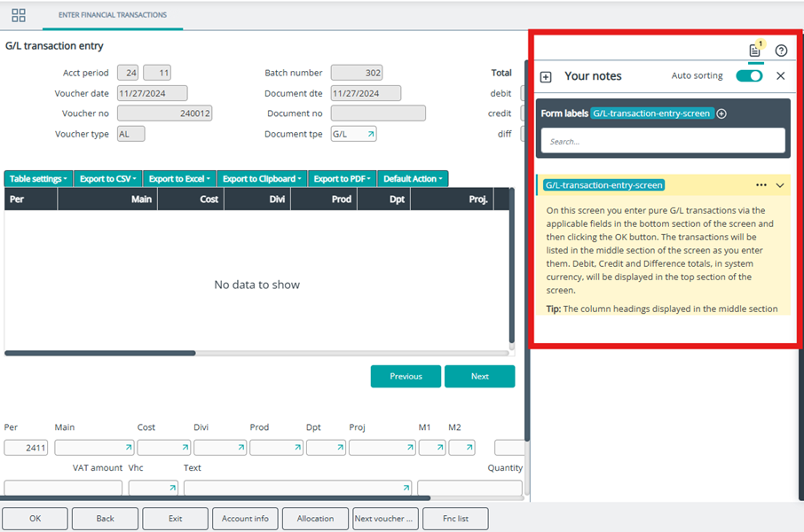Open the three-dot note options menu
Image resolution: width=804 pixels, height=532 pixels.
coord(761,185)
